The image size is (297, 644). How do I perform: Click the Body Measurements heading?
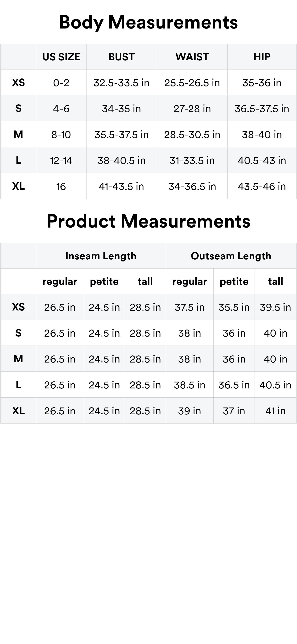148,22
